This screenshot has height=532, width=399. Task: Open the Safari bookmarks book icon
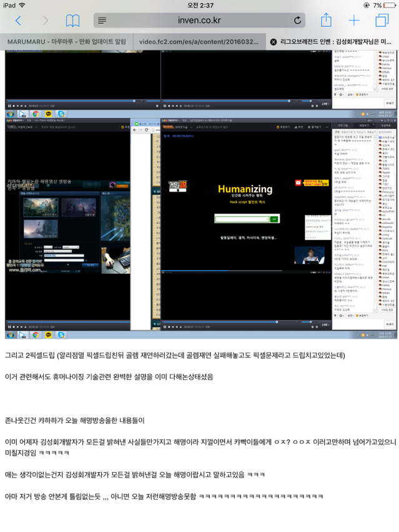[72, 21]
